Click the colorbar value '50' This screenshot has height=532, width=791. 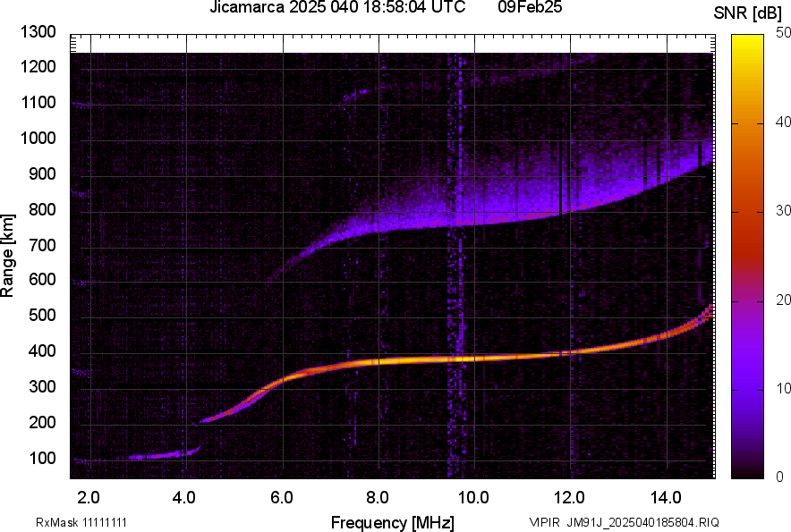click(x=783, y=33)
